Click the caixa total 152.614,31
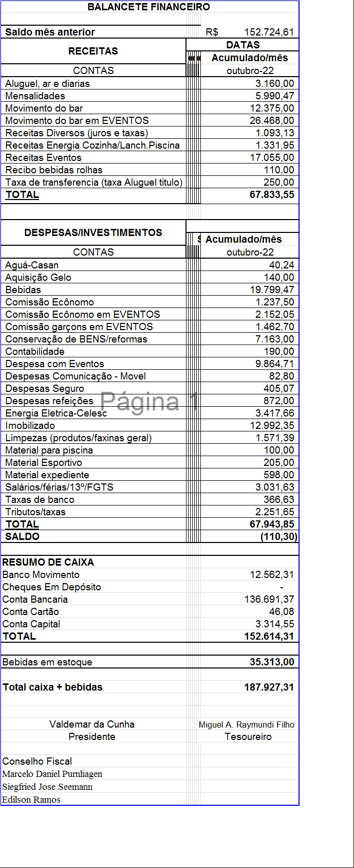This screenshot has width=354, height=868. [x=269, y=636]
